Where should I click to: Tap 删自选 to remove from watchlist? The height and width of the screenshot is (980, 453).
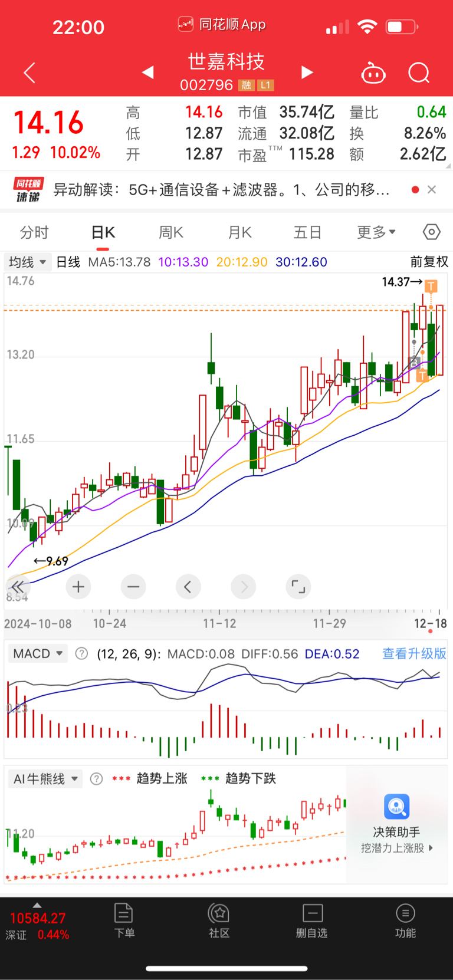[312, 920]
